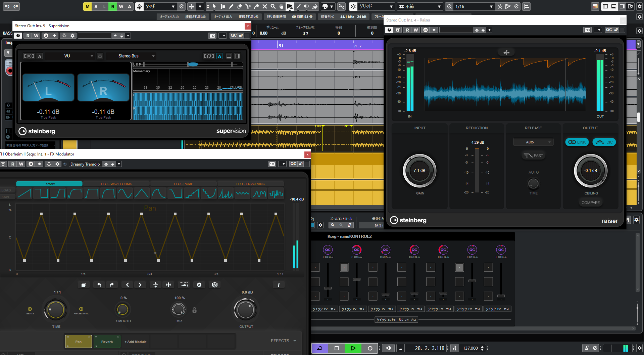Toggle LINK in the Raiser output section
The image size is (644, 355).
pos(577,142)
